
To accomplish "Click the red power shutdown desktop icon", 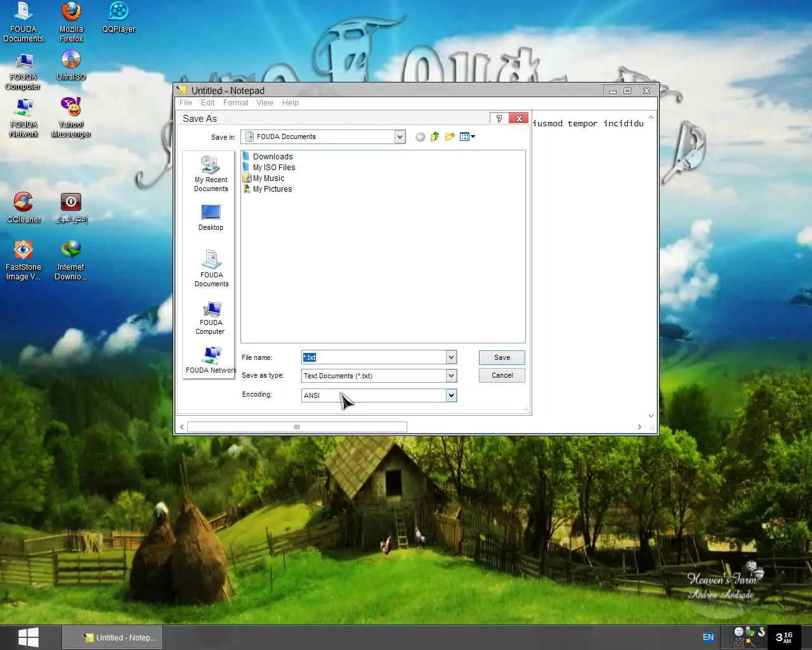I will click(x=71, y=208).
